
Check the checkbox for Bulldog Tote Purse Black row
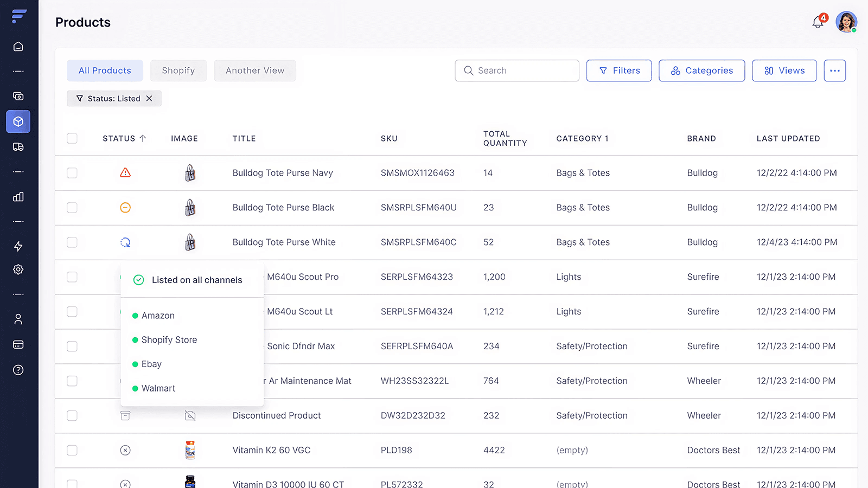(x=72, y=208)
